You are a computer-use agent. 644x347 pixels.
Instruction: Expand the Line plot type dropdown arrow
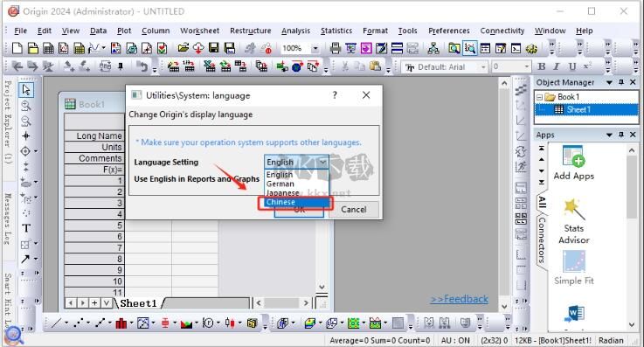tap(66, 323)
